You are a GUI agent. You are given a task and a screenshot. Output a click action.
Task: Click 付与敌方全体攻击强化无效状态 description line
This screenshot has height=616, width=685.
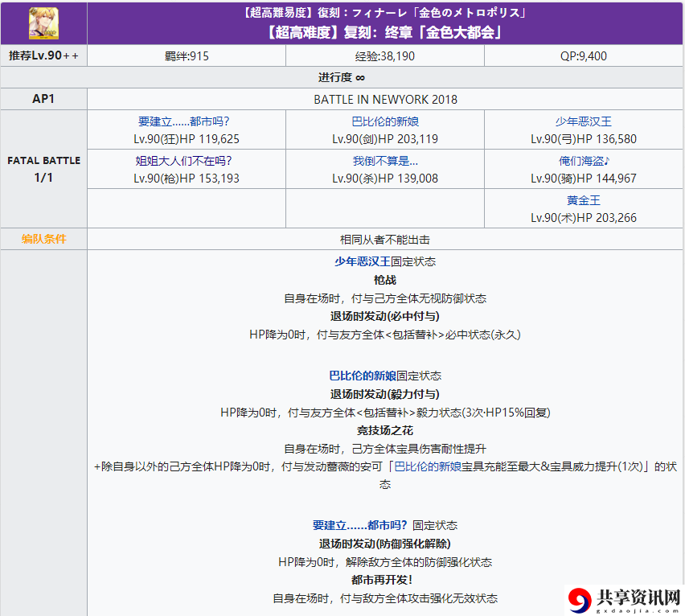pos(385,598)
